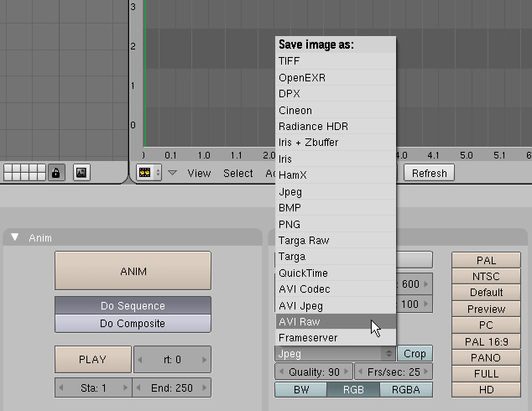The image size is (532, 411).
Task: Select Frameserver output option
Action: coord(336,338)
